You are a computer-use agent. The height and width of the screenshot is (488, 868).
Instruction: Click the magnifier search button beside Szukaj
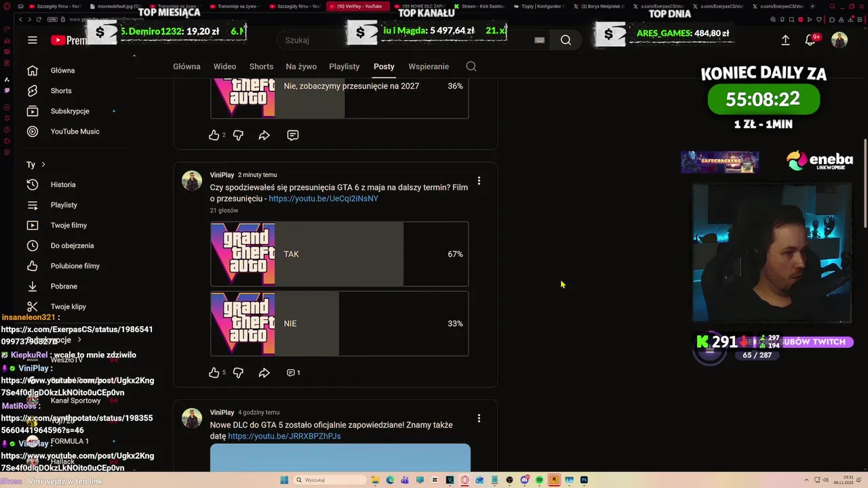pyautogui.click(x=566, y=40)
